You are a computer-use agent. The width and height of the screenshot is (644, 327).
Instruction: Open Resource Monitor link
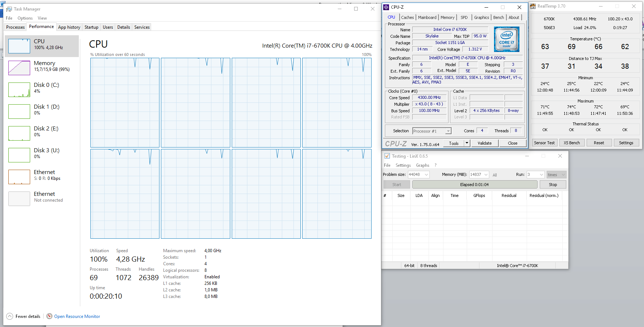77,316
